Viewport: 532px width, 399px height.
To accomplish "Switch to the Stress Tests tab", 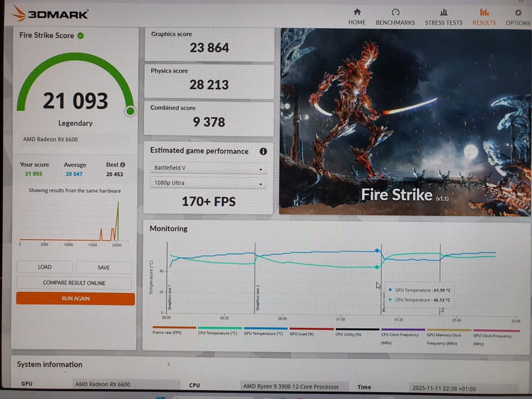I will pyautogui.click(x=443, y=17).
